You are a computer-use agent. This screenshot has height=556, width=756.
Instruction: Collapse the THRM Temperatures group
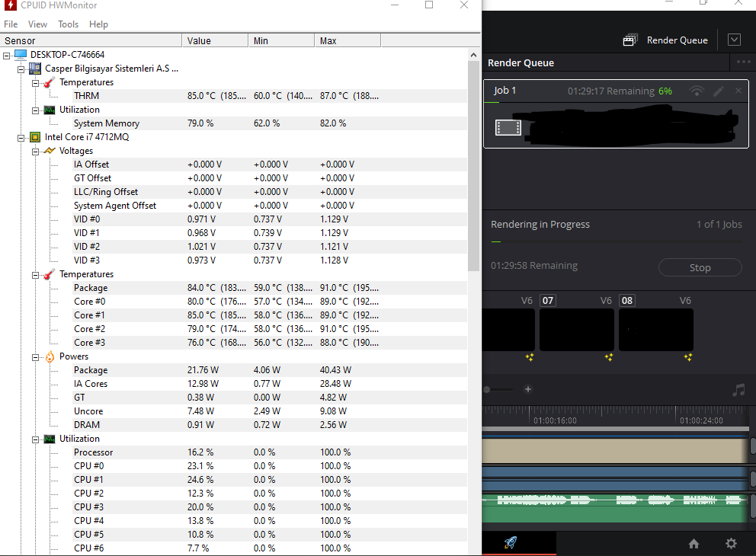pos(35,83)
